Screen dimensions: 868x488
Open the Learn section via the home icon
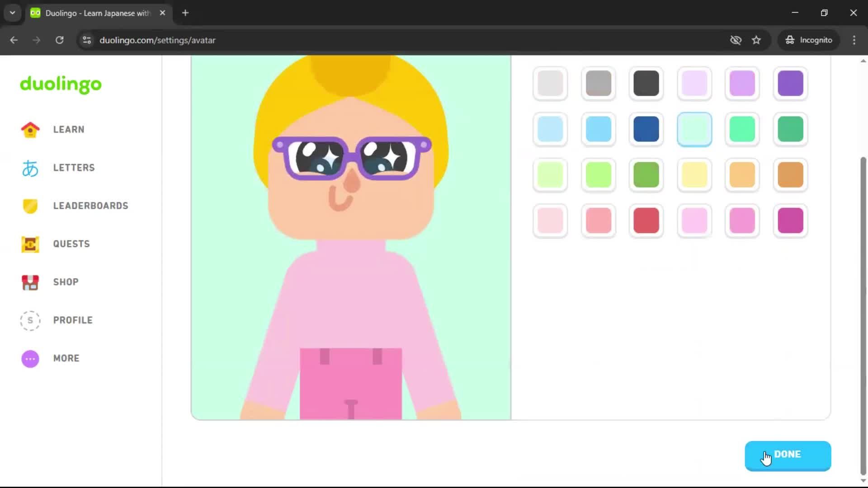pyautogui.click(x=30, y=129)
